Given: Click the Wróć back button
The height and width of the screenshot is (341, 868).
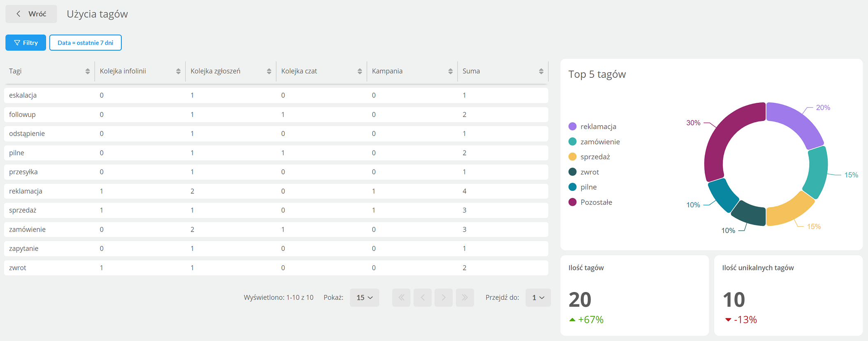Looking at the screenshot, I should [31, 14].
